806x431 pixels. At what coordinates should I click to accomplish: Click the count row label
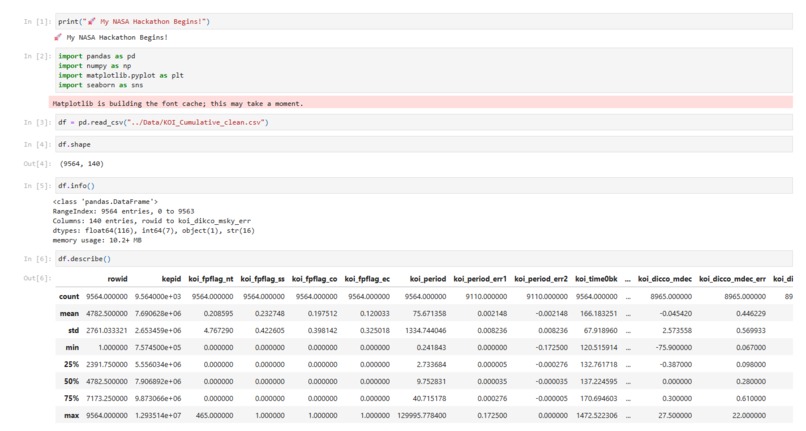[x=69, y=297]
